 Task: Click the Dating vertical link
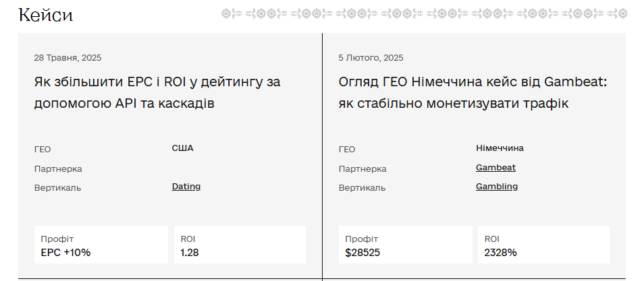pyautogui.click(x=186, y=187)
